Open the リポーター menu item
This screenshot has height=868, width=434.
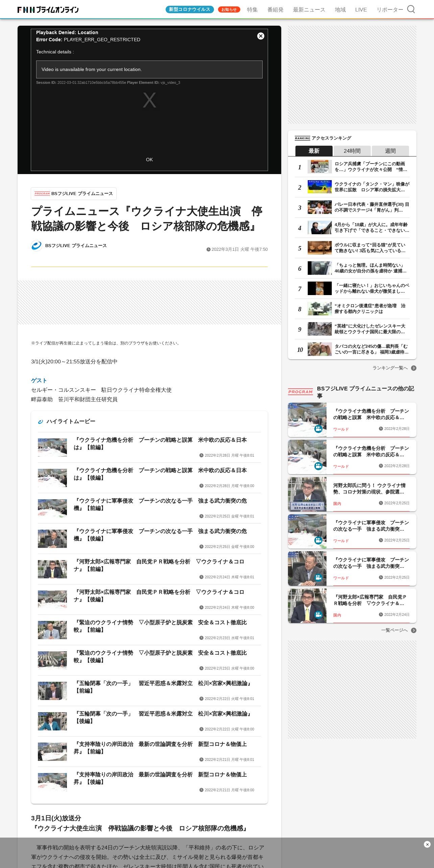coord(390,9)
